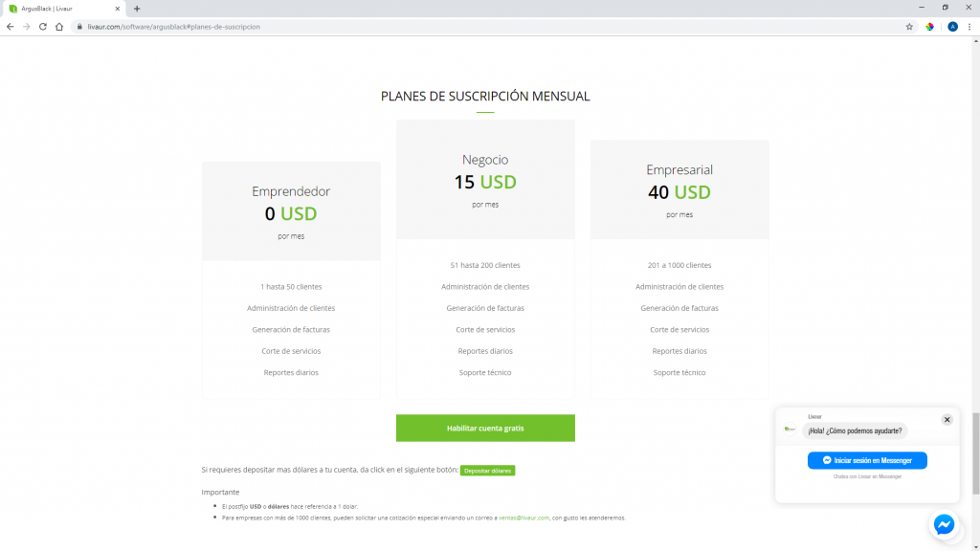Open a new browser tab
This screenshot has height=551, width=980.
(x=137, y=9)
